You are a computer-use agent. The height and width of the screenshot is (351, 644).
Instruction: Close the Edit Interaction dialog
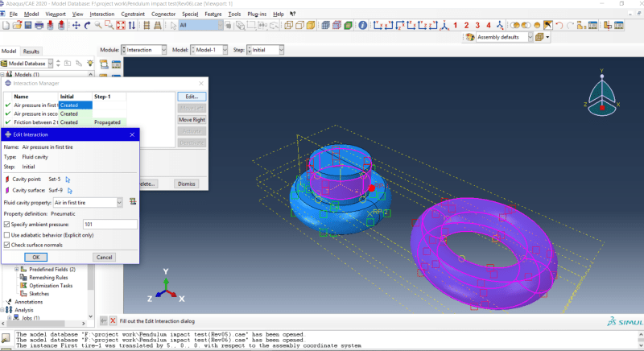click(132, 134)
